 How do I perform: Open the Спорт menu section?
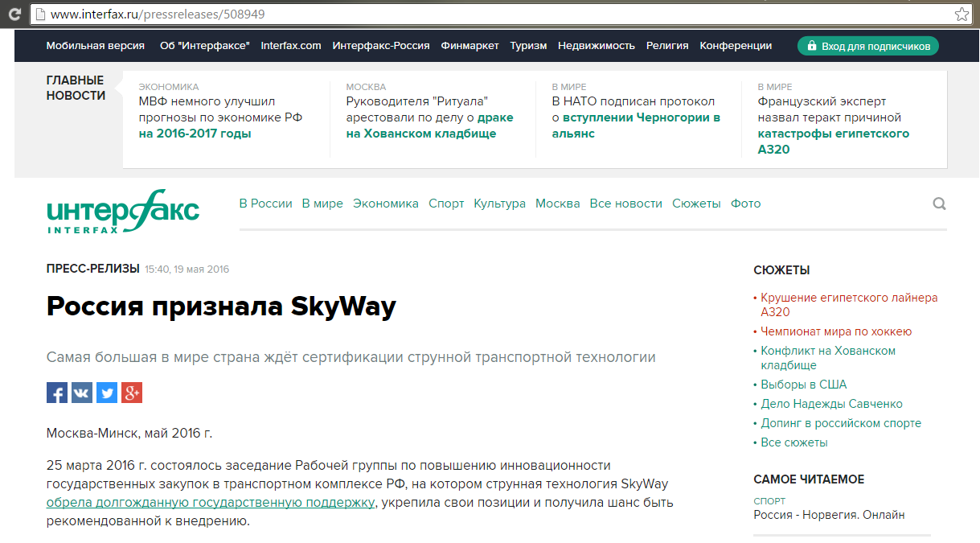[x=446, y=204]
